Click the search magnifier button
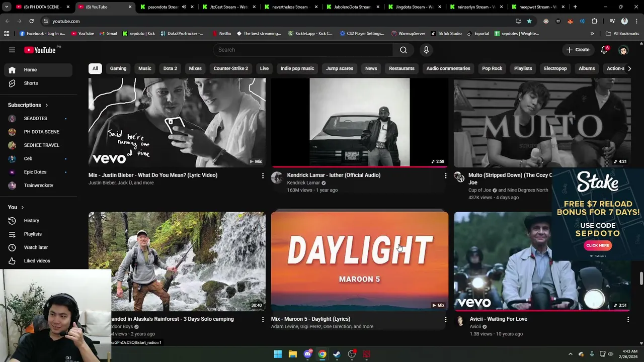 [x=404, y=50]
